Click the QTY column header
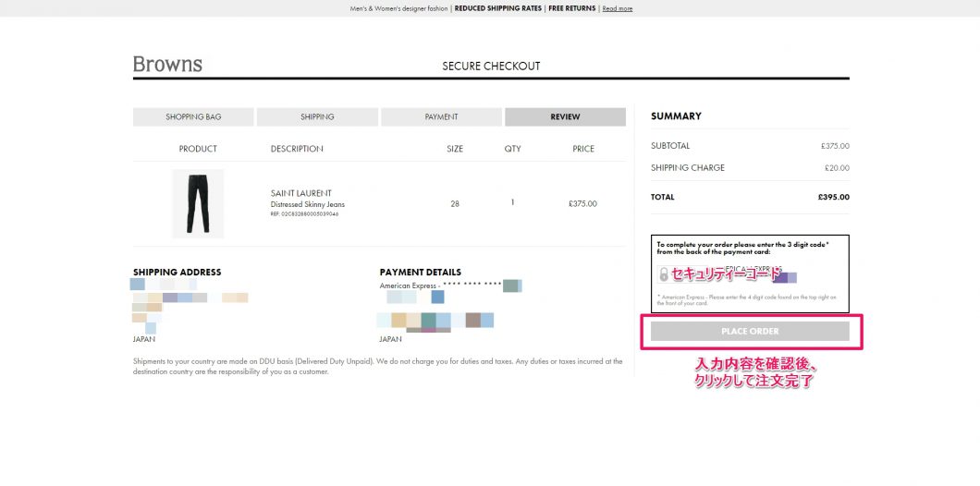Viewport: 980px width, 486px height. [x=512, y=149]
